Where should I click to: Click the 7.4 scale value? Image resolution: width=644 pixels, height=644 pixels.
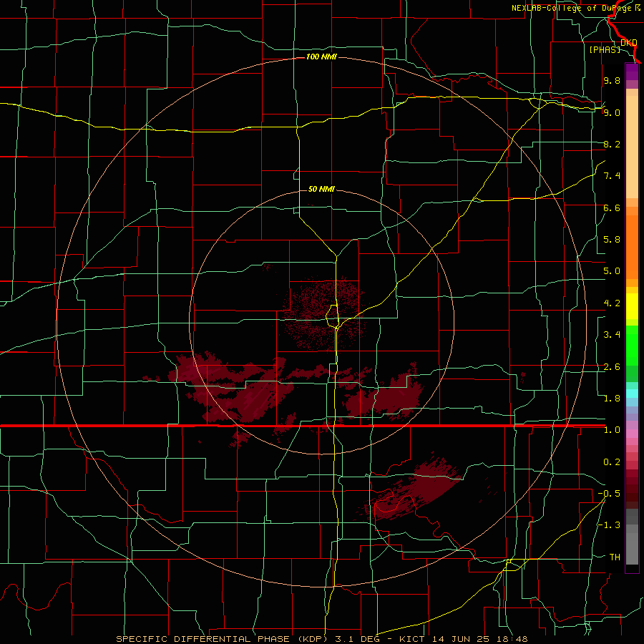coord(612,176)
